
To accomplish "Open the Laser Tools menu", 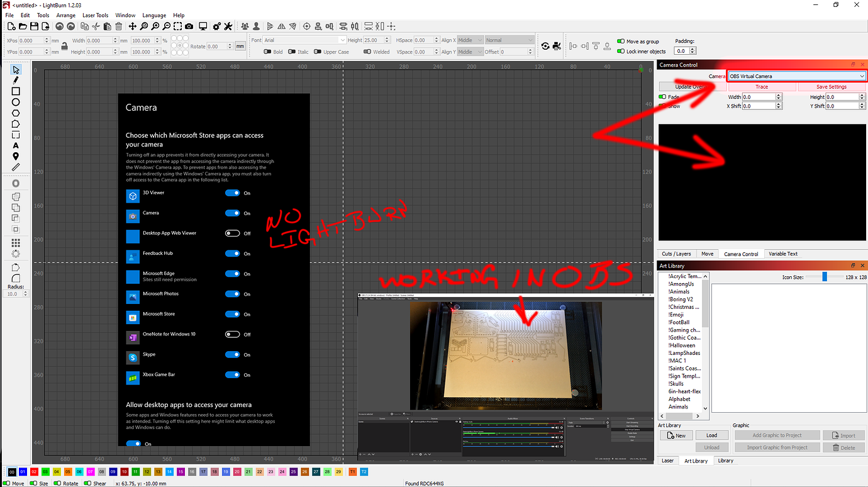I will [95, 15].
